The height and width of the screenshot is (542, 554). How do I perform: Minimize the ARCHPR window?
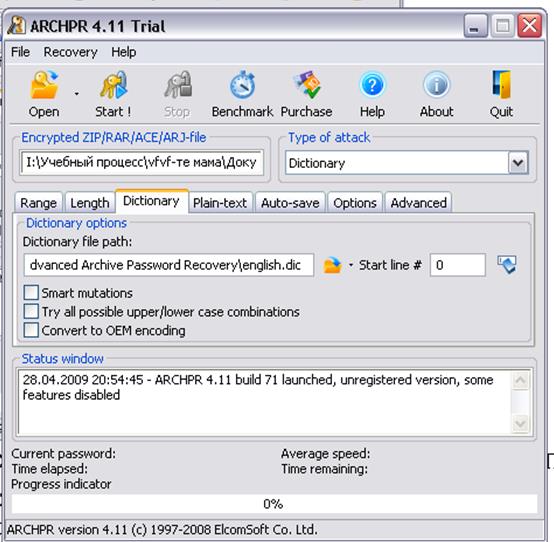point(476,26)
